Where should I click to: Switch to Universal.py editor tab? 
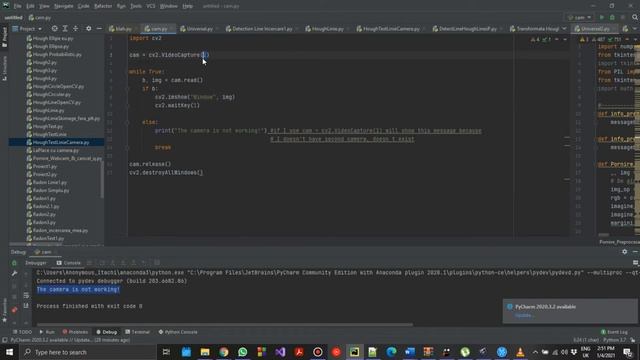200,29
